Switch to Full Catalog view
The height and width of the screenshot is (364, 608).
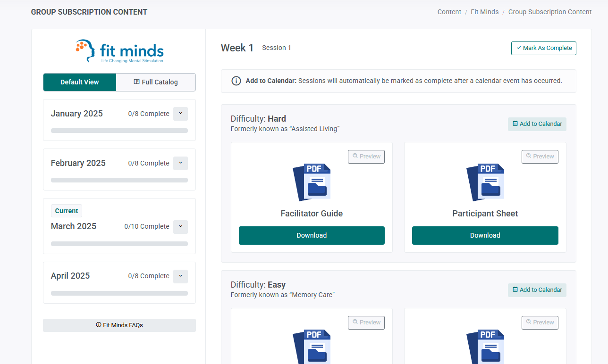pos(156,82)
